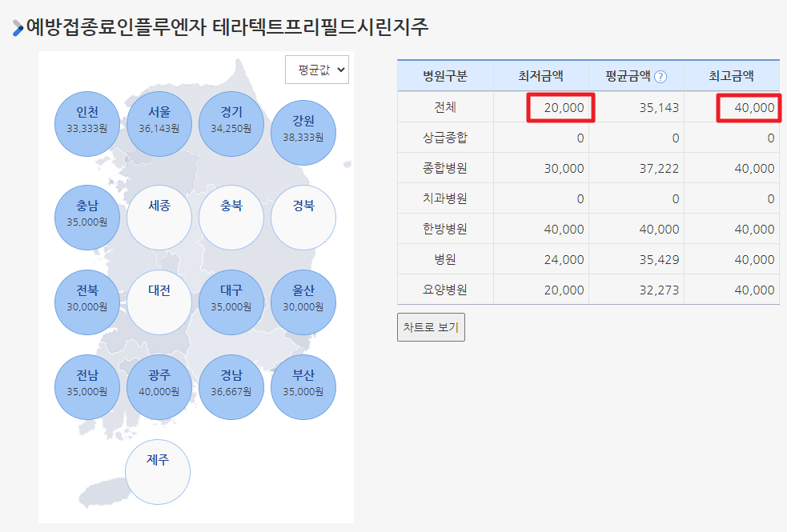Click 전체 average value 35,143
Screen dimensions: 787x532
[x=659, y=108]
